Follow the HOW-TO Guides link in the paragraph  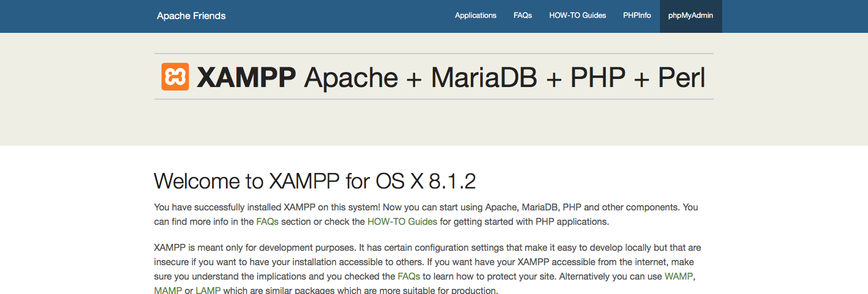[x=402, y=221]
